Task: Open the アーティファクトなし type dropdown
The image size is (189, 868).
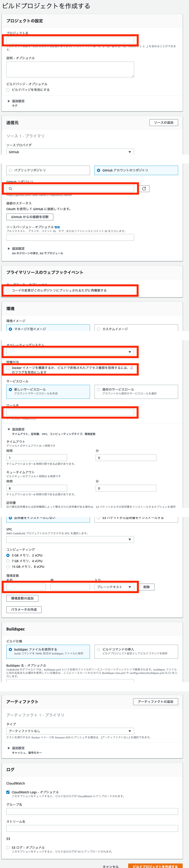Action: (x=70, y=731)
